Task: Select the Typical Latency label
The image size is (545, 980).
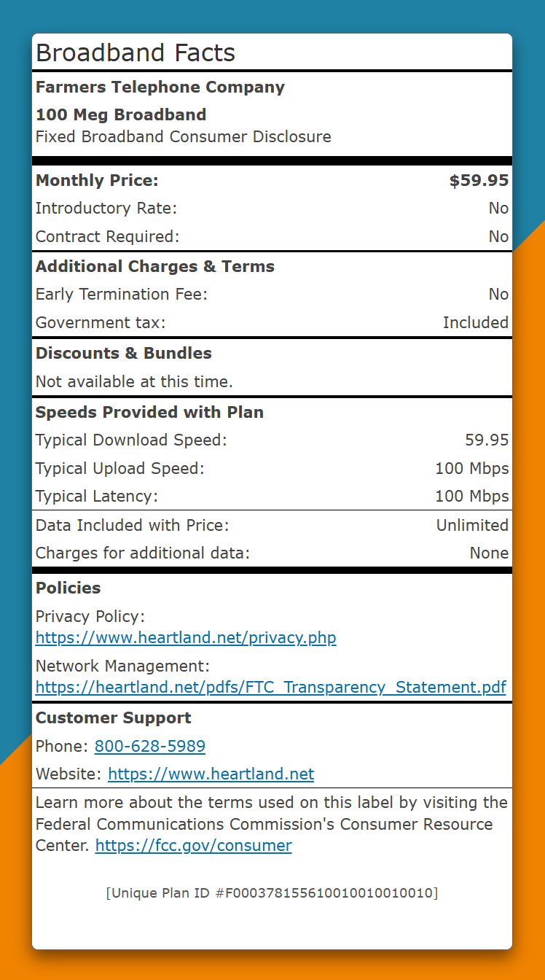Action: coord(97,497)
